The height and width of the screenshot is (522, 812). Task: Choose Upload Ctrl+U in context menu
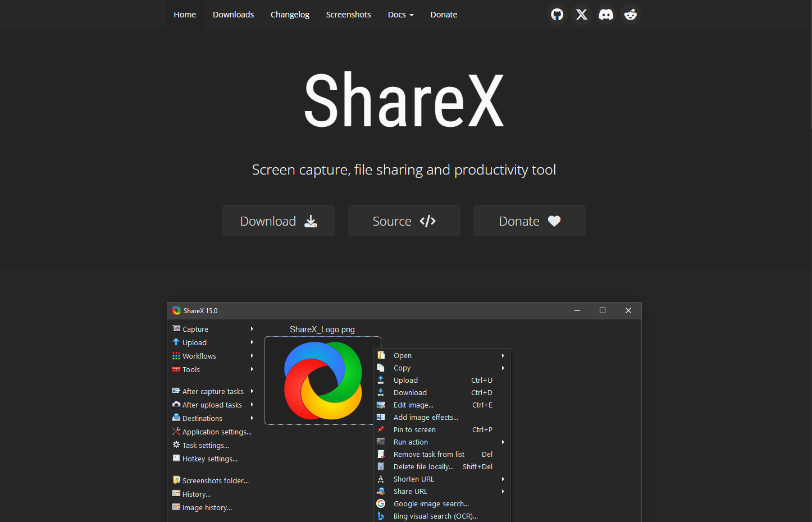pyautogui.click(x=442, y=380)
